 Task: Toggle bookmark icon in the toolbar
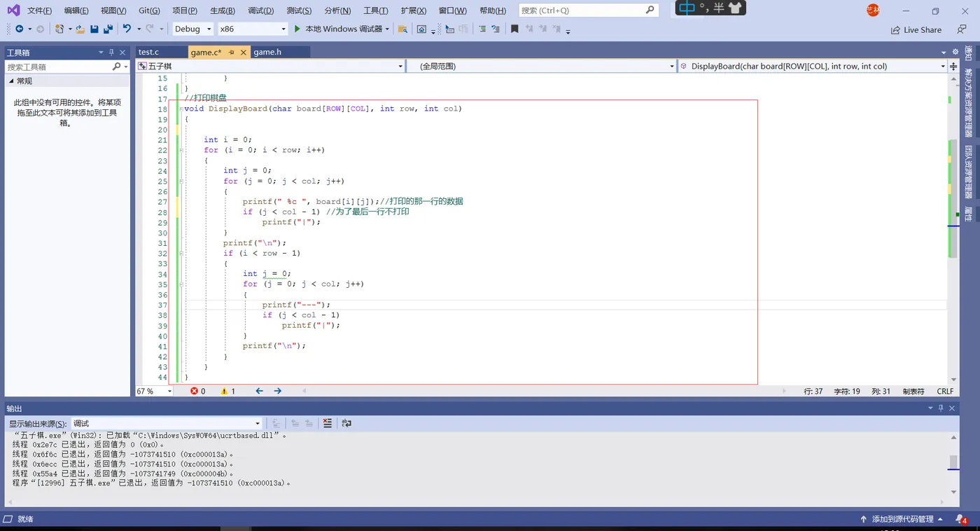pyautogui.click(x=514, y=29)
